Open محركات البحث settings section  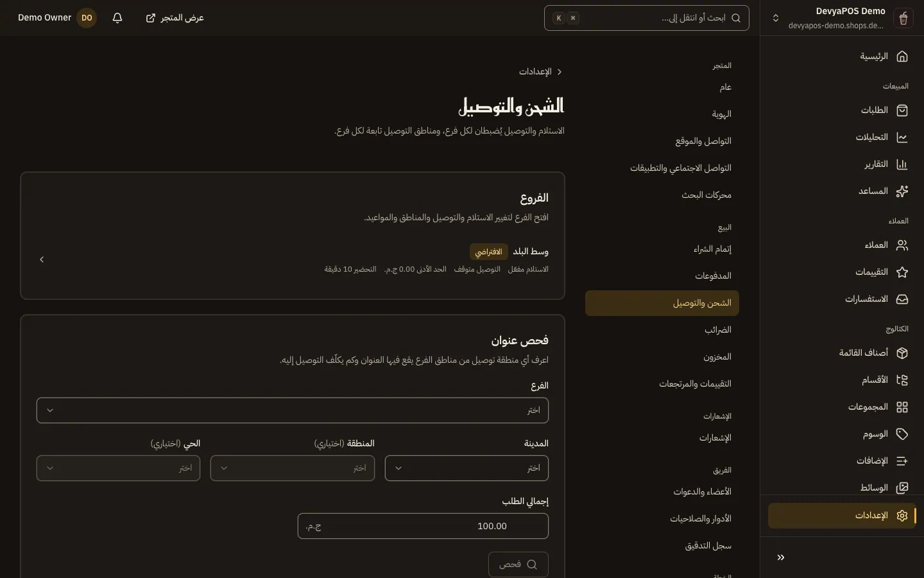(x=662, y=195)
